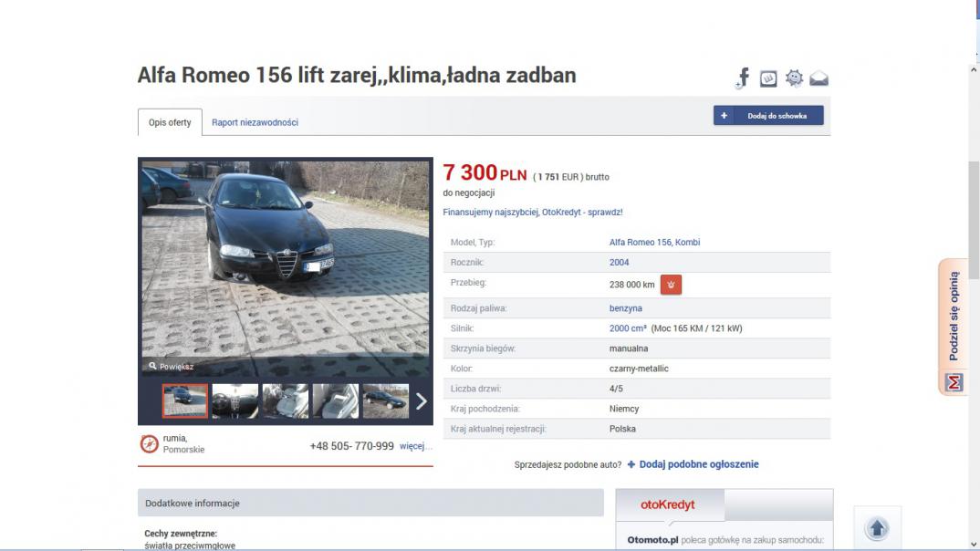Send the offer by email envelope icon

(x=818, y=78)
